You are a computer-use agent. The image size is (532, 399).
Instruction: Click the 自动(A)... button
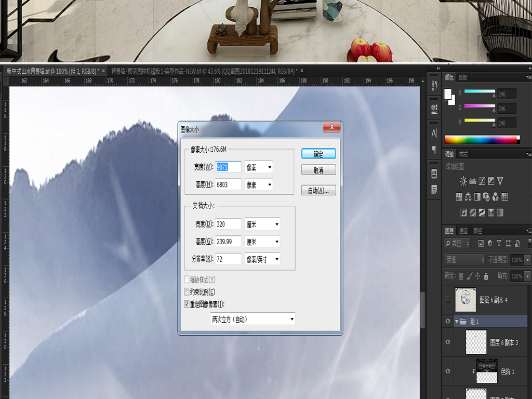click(318, 191)
